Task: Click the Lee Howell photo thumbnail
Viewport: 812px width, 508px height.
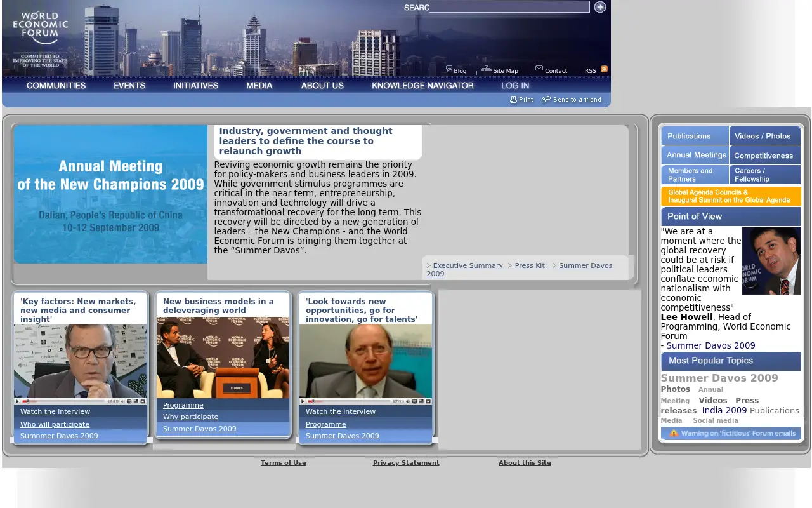Action: [771, 260]
